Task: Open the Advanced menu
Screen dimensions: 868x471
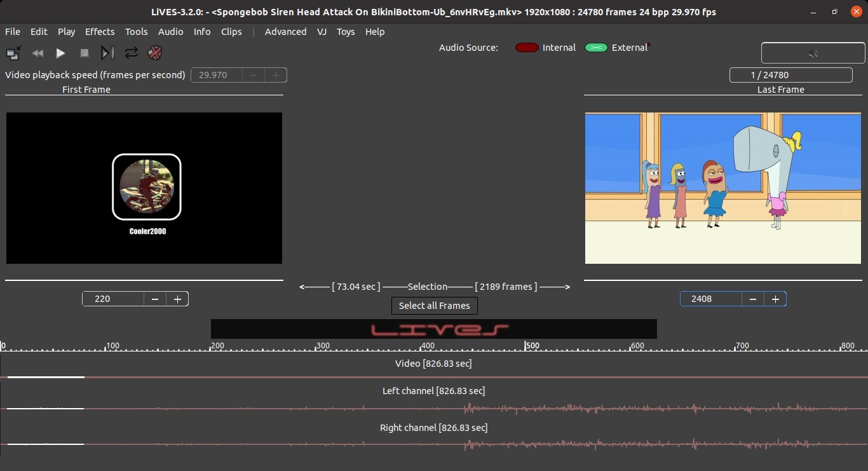Action: pos(285,32)
